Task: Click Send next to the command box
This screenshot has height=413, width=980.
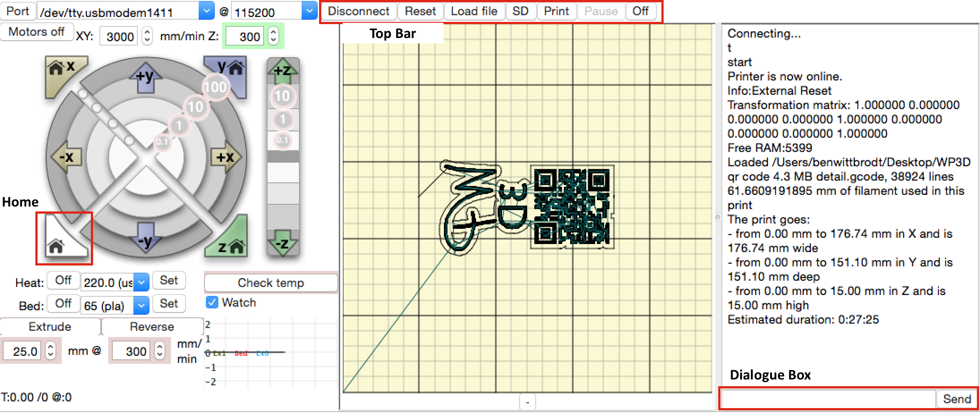Action: 957,399
